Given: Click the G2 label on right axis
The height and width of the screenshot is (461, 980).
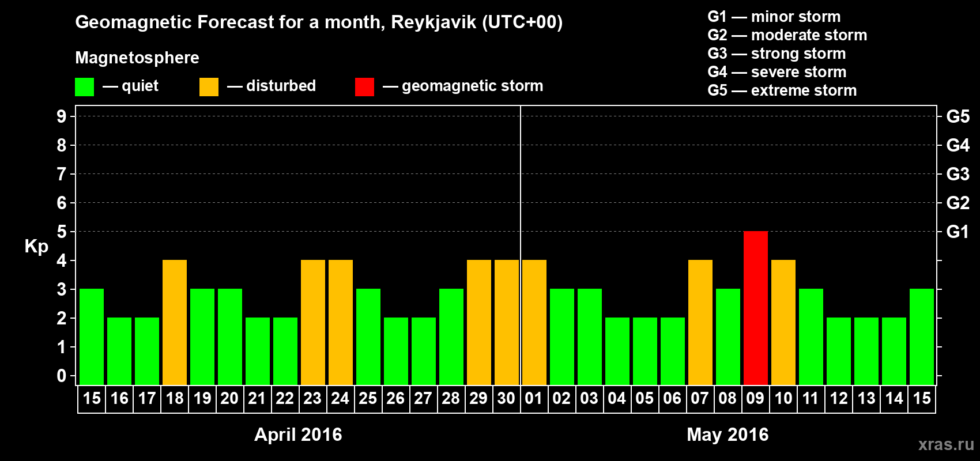Looking at the screenshot, I should coord(958,203).
